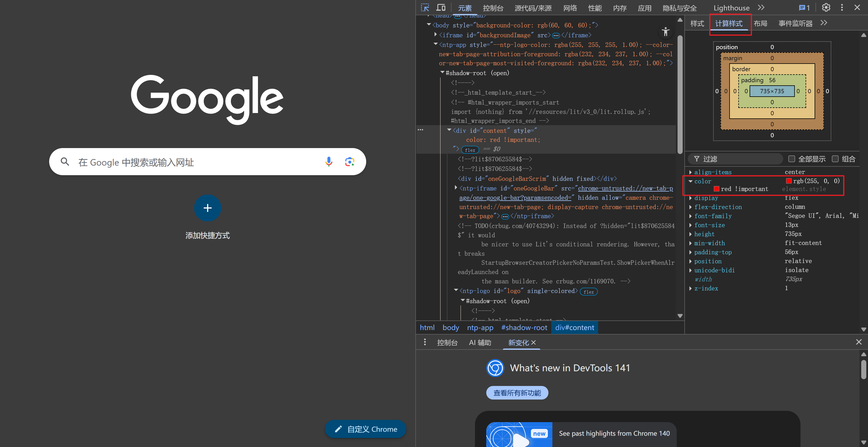Enable the 全部显示 checkbox
868x447 pixels.
(x=791, y=159)
